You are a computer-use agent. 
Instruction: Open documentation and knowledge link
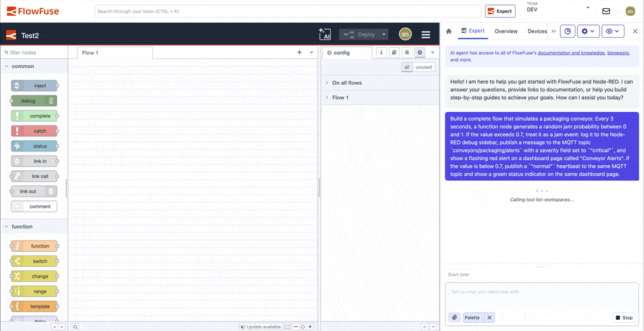click(571, 53)
